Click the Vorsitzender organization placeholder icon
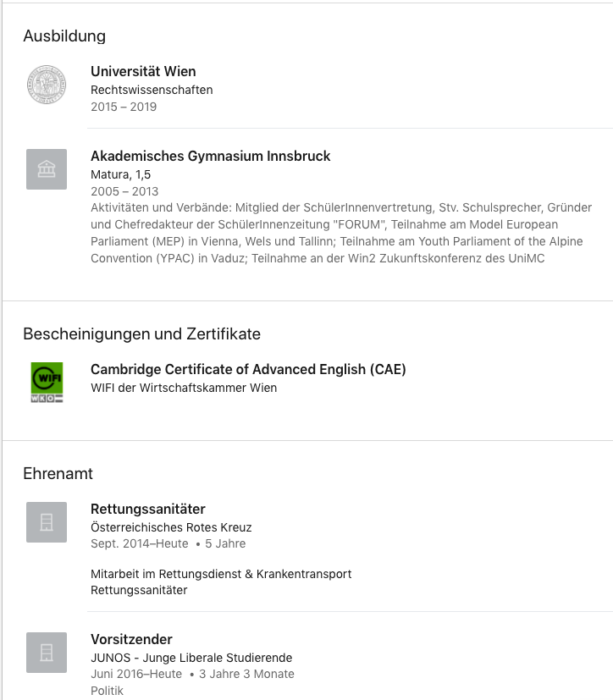Screen dimensions: 613x700 click(x=47, y=653)
